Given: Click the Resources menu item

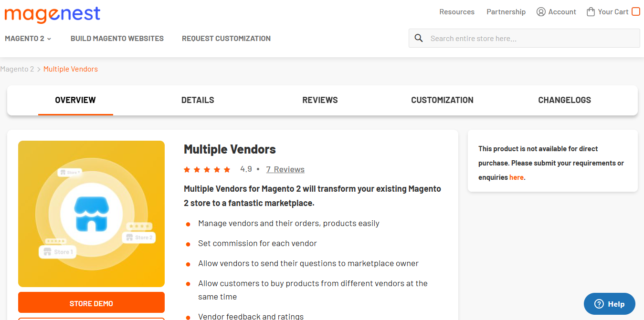Looking at the screenshot, I should [457, 11].
